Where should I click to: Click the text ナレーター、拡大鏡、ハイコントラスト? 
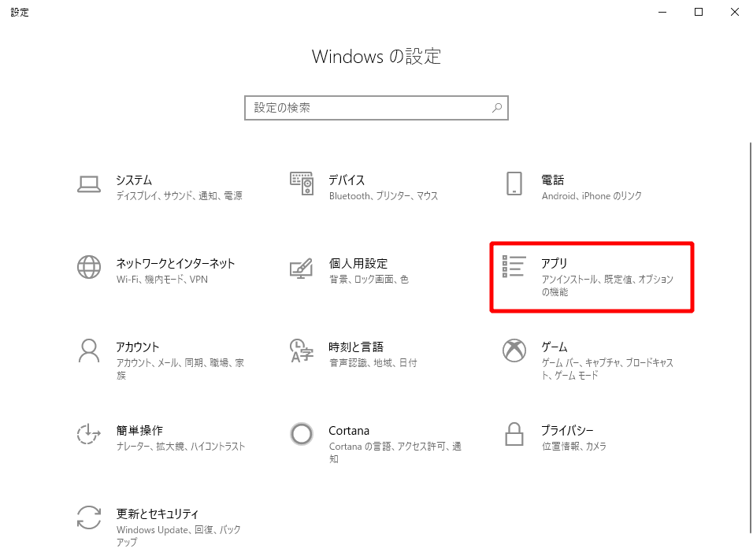click(x=180, y=447)
